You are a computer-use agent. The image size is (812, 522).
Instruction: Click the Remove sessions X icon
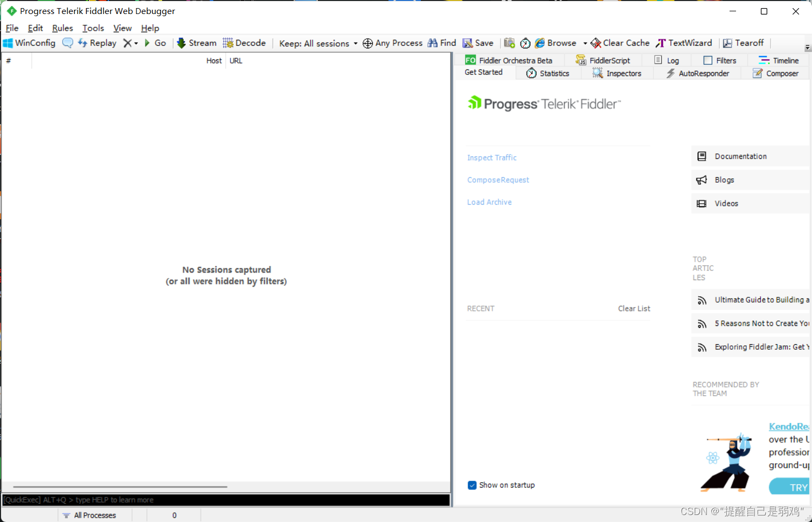[127, 43]
